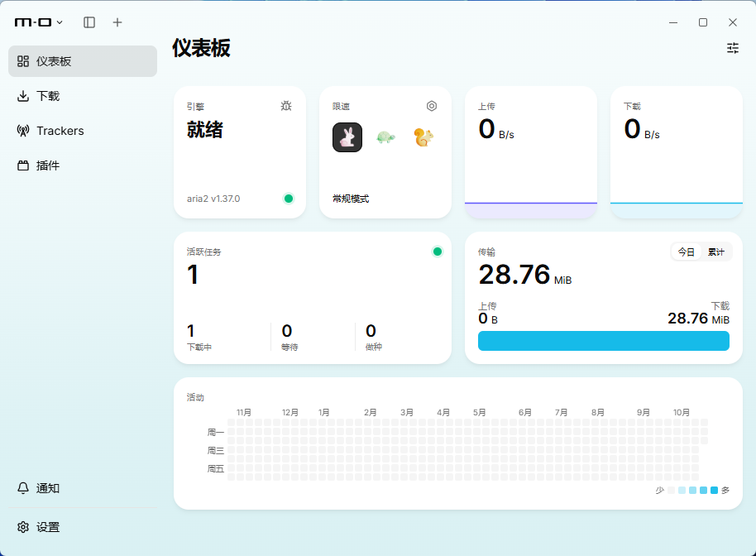Viewport: 756px width, 556px height.
Task: Click the 常规模式 mode label
Action: (351, 199)
